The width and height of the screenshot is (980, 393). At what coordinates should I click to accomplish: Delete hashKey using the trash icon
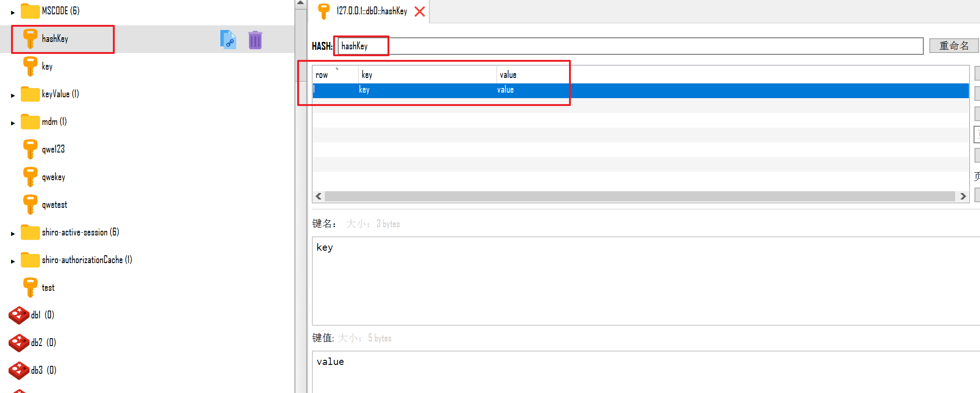click(255, 40)
